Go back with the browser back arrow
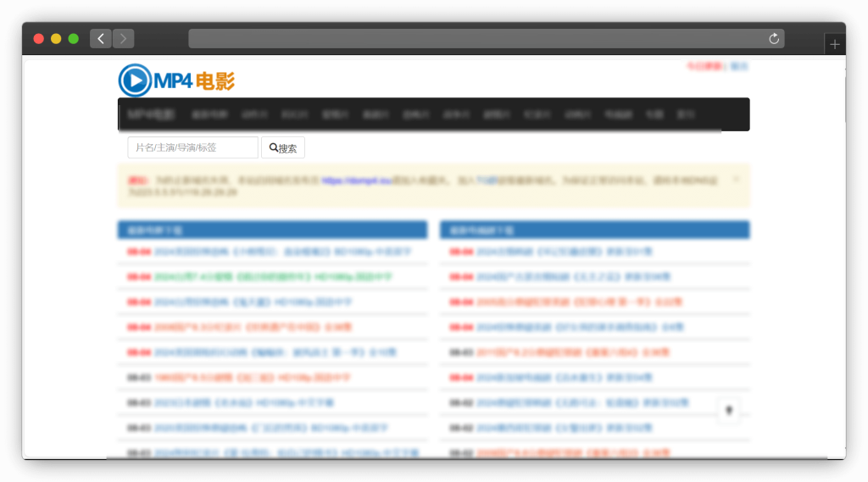Image resolution: width=868 pixels, height=482 pixels. pyautogui.click(x=101, y=39)
